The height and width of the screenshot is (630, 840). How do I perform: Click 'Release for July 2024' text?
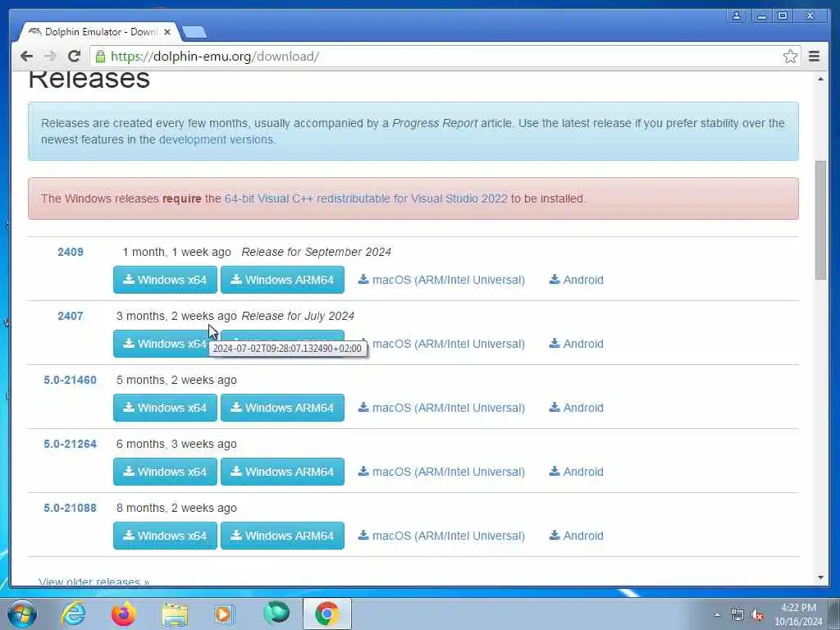pos(298,316)
